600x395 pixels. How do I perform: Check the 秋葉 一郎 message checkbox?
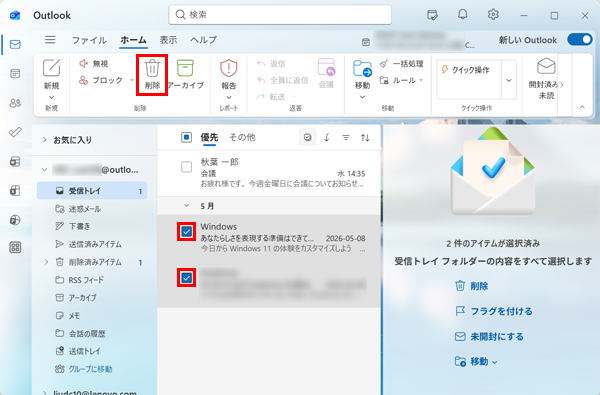point(186,167)
